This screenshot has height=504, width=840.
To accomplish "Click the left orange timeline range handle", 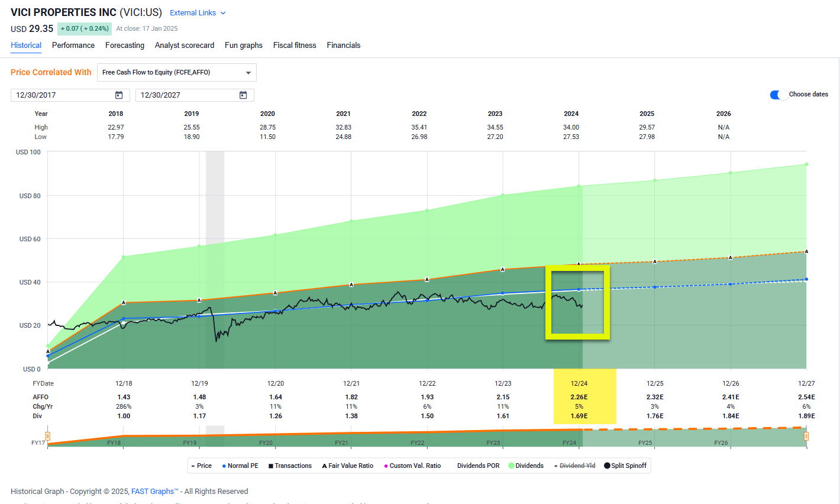I will coord(47,435).
